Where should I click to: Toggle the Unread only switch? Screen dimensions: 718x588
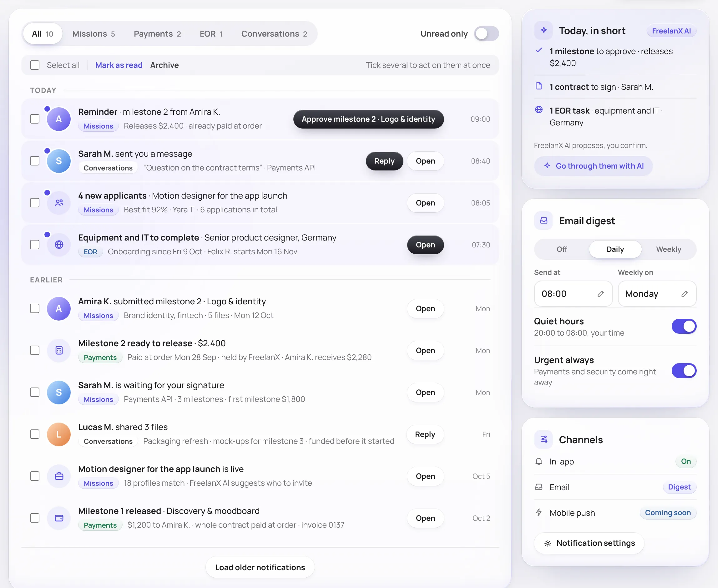[x=486, y=33]
